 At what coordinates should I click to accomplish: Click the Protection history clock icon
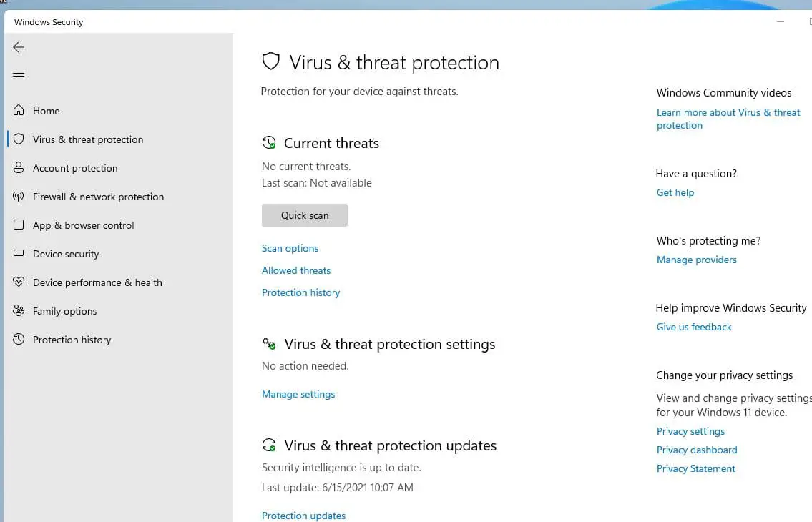[x=19, y=340]
